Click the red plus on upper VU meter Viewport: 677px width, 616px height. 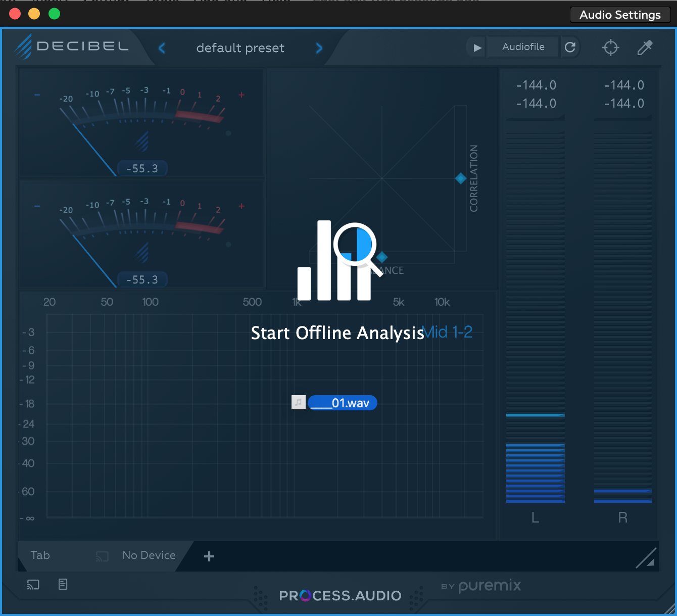tap(241, 95)
